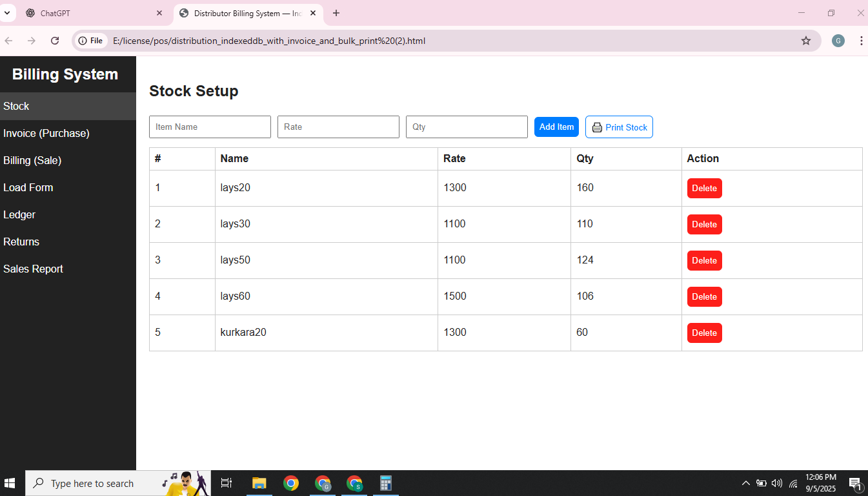Click the speaker icon in system tray

tap(776, 483)
